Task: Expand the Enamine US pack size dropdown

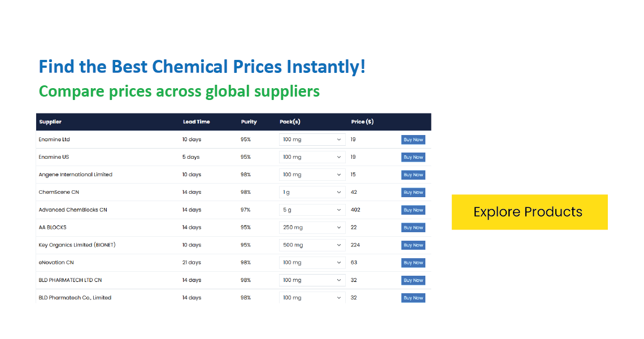Action: coord(312,157)
